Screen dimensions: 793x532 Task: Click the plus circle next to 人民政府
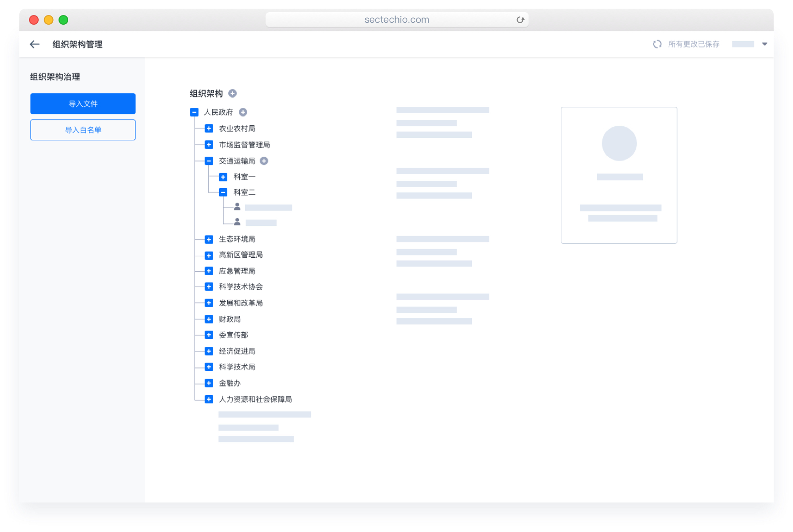243,112
